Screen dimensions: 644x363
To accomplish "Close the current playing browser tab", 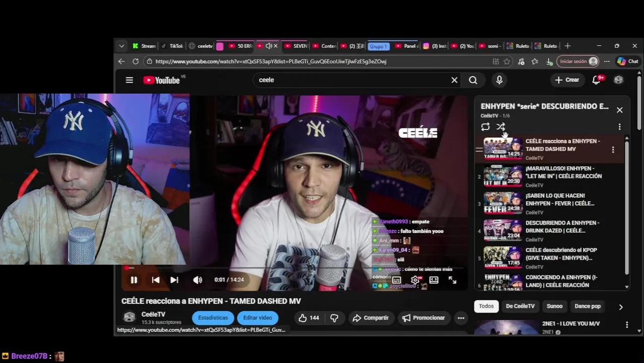I will click(275, 46).
